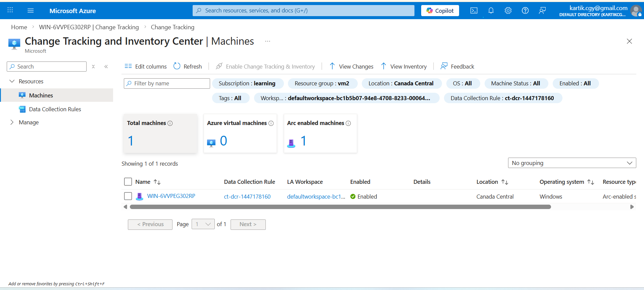Click Edit columns
This screenshot has height=290, width=644.
click(146, 67)
